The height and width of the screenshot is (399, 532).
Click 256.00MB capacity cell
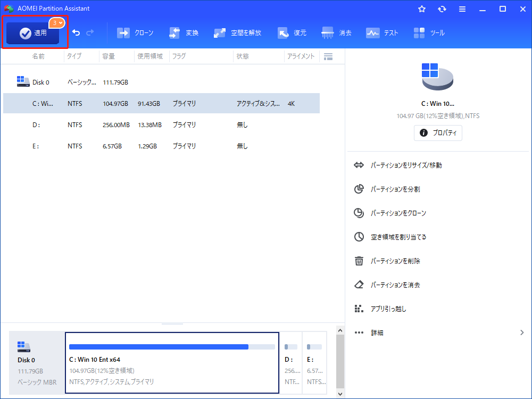116,125
